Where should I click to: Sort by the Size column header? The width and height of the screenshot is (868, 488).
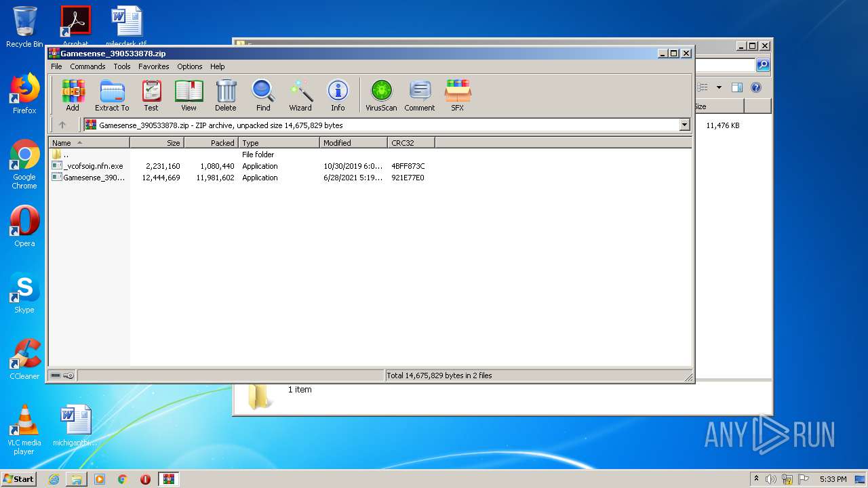pyautogui.click(x=157, y=143)
